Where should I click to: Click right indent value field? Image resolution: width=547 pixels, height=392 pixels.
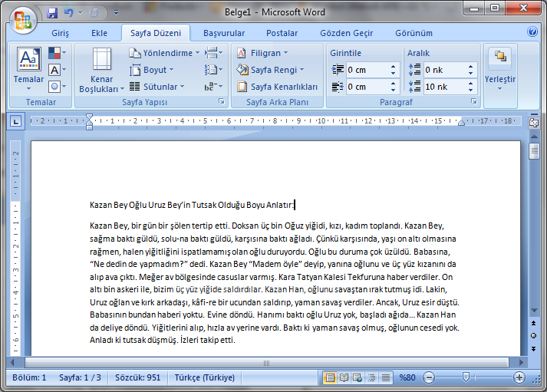(x=367, y=87)
